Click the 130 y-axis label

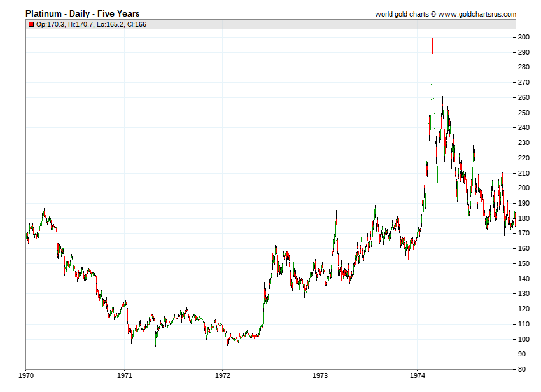[524, 293]
